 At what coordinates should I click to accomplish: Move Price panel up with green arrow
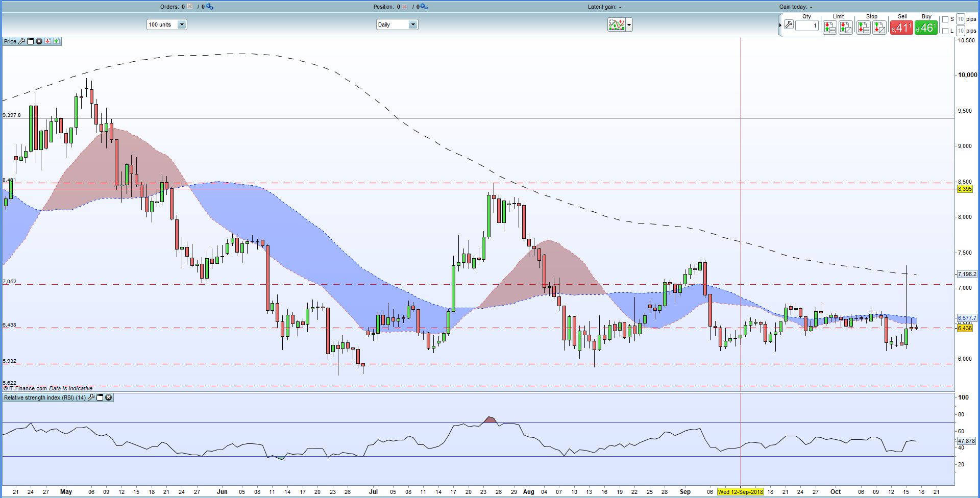click(56, 41)
